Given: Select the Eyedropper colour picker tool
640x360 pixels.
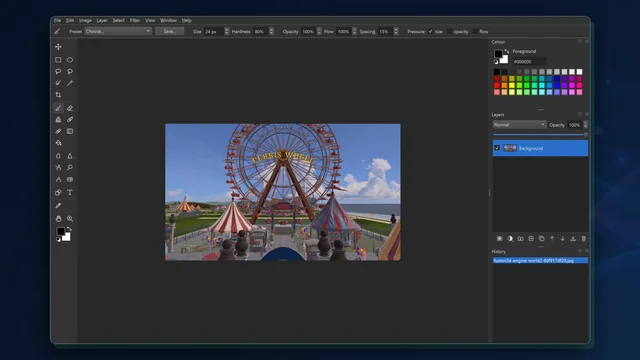Looking at the screenshot, I should click(x=58, y=205).
